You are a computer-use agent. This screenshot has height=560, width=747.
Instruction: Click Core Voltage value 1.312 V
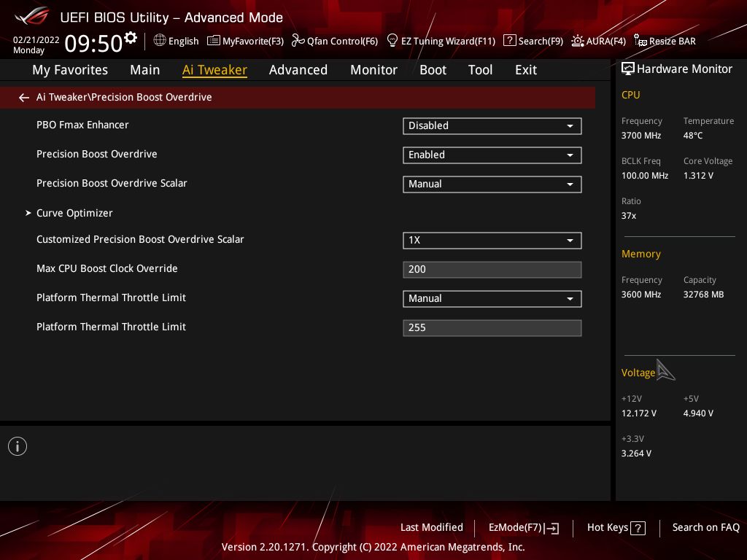pyautogui.click(x=698, y=176)
